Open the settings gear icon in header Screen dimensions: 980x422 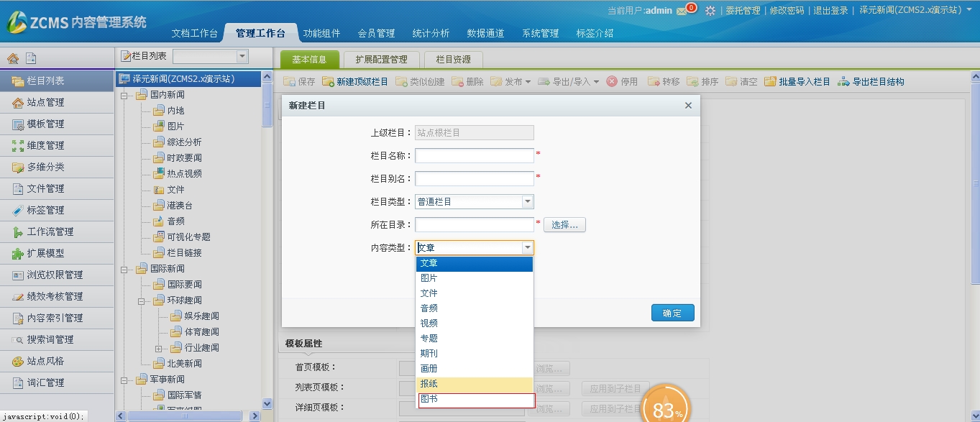pyautogui.click(x=710, y=11)
